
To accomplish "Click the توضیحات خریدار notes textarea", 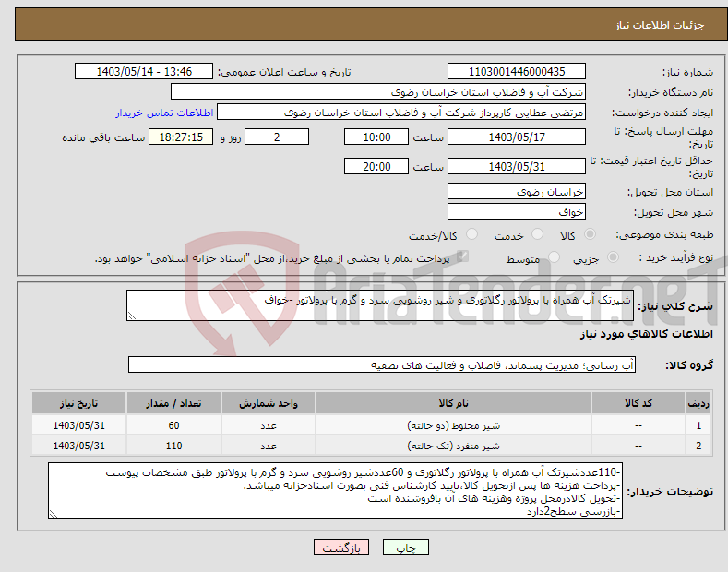I will 335,491.
